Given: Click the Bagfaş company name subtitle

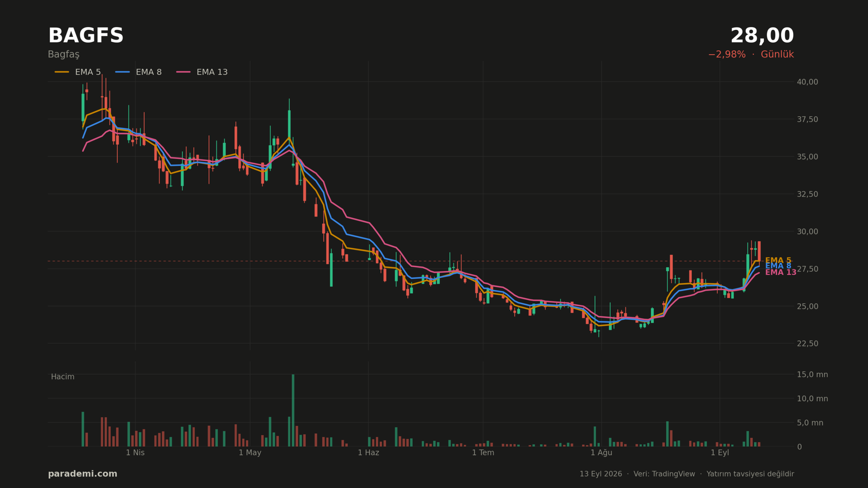Looking at the screenshot, I should [63, 55].
